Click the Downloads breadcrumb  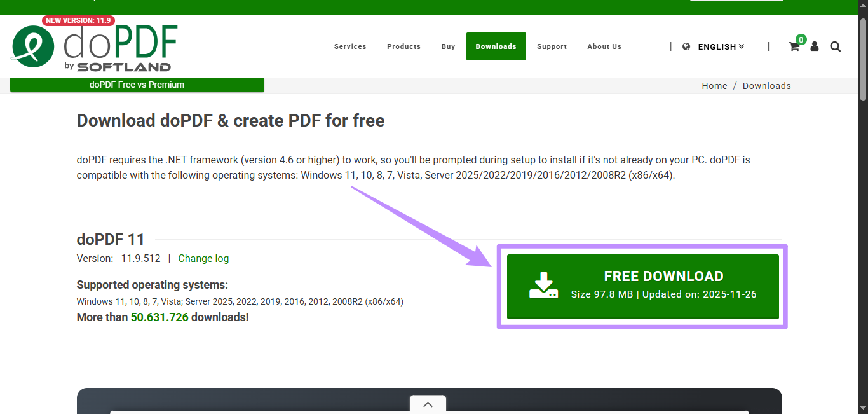[767, 86]
